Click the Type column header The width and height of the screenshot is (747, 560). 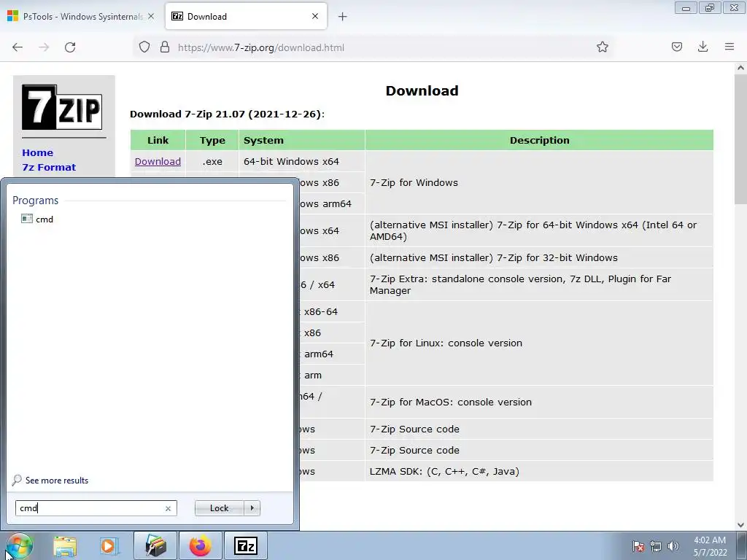[212, 141]
